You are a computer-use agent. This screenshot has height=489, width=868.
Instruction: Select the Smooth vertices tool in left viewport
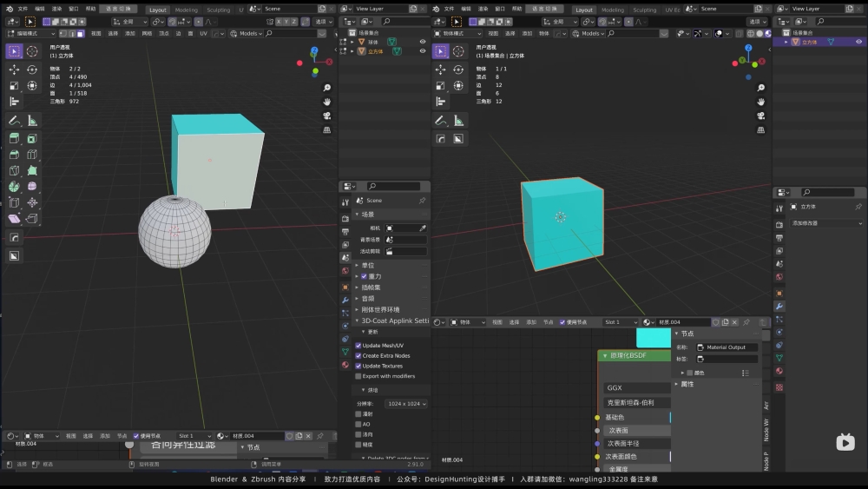(x=32, y=187)
